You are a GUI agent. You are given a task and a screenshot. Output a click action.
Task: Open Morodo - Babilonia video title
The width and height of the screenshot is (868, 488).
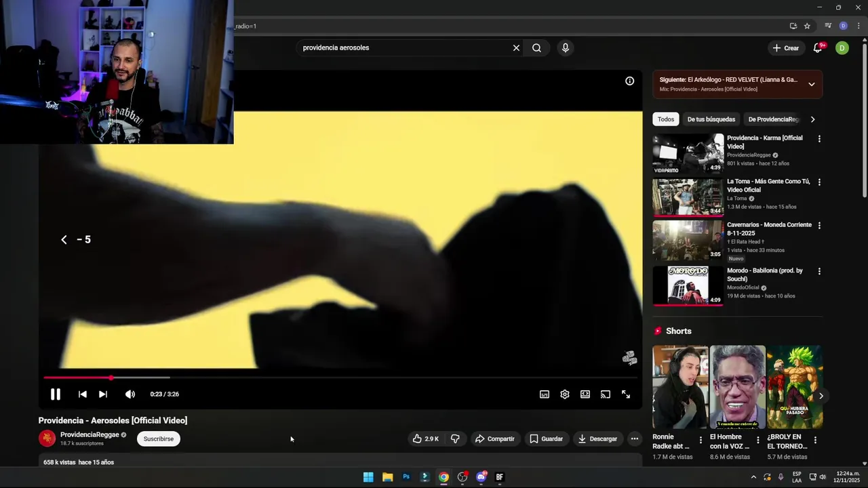click(x=765, y=274)
